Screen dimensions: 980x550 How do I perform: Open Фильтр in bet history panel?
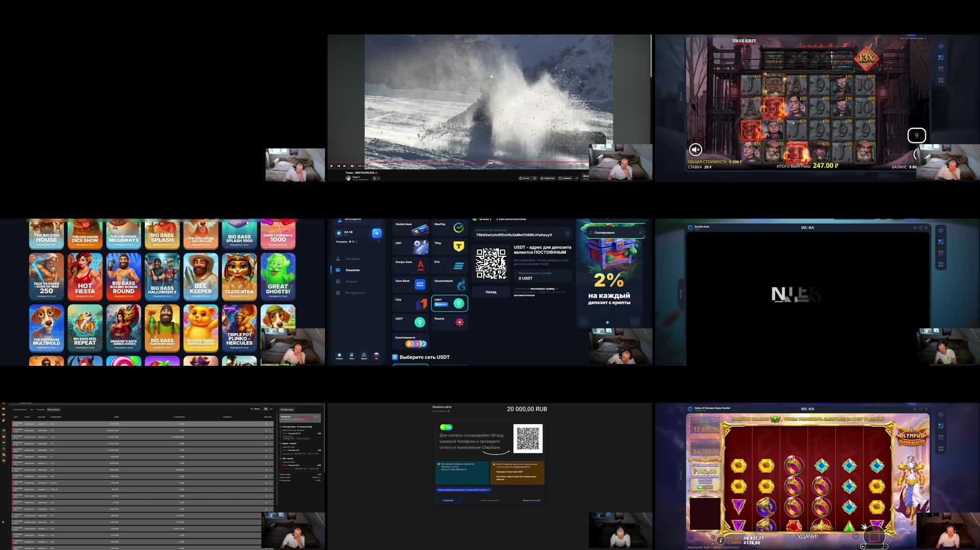[255, 409]
